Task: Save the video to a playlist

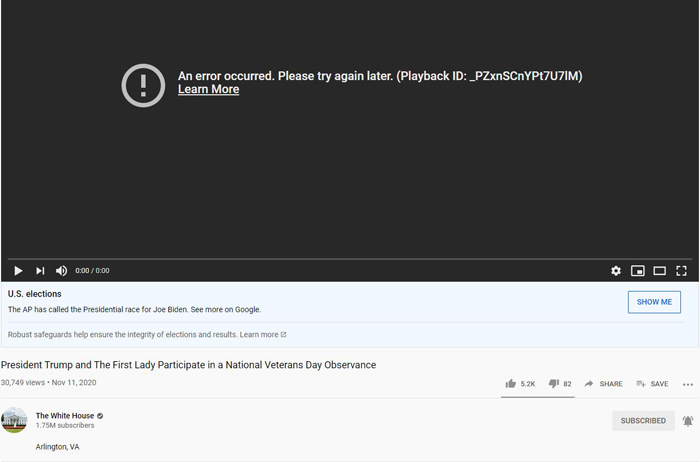Action: coord(652,384)
